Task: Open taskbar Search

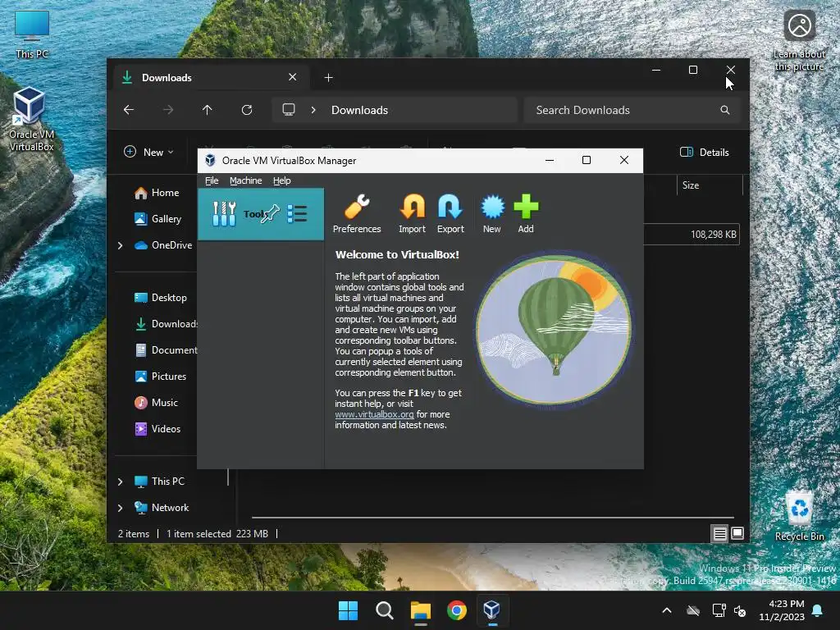Action: 384,610
